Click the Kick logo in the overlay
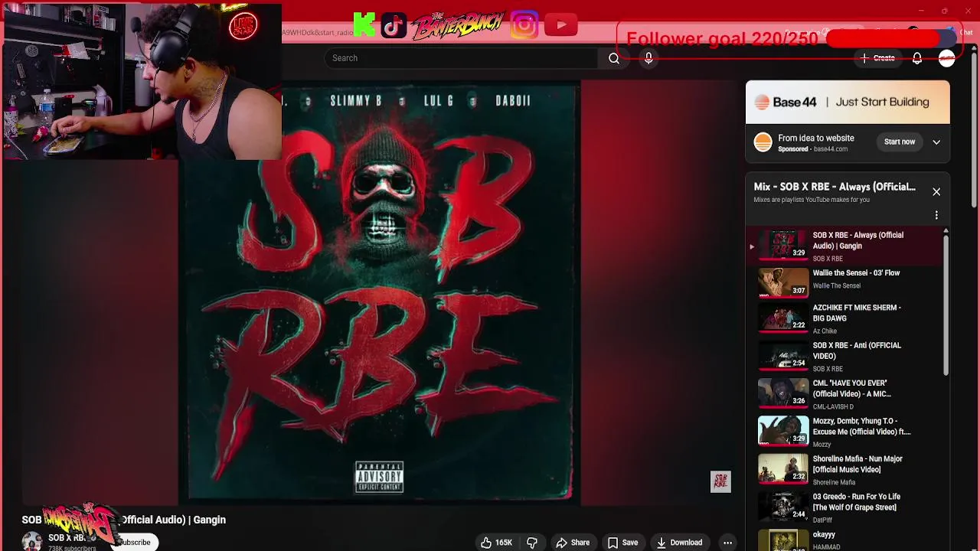 point(364,25)
